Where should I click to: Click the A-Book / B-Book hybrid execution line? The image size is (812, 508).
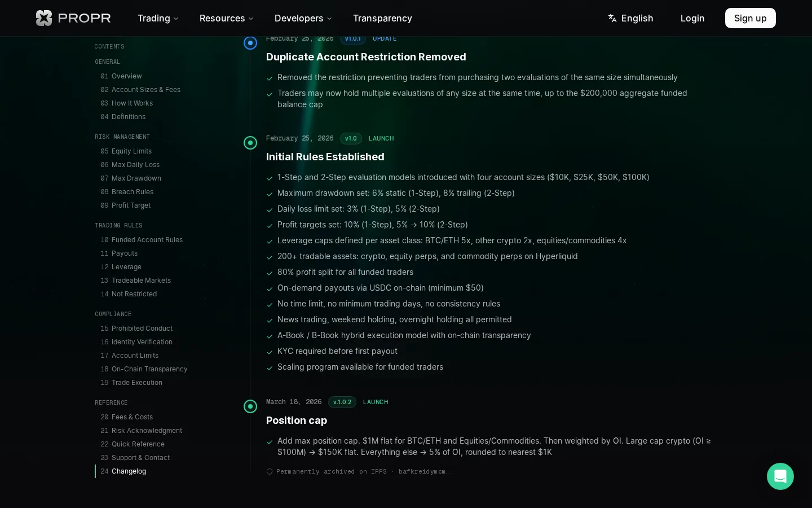point(404,335)
